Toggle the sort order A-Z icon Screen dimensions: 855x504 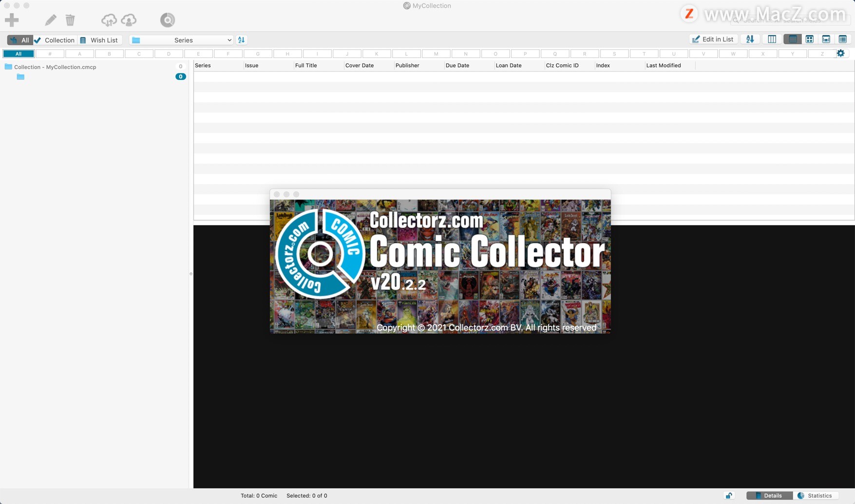[750, 39]
